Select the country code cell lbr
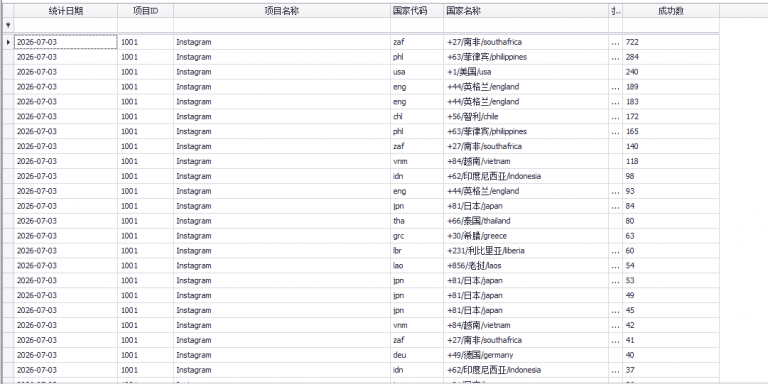Viewport: 768px width, 384px height. tap(417, 251)
